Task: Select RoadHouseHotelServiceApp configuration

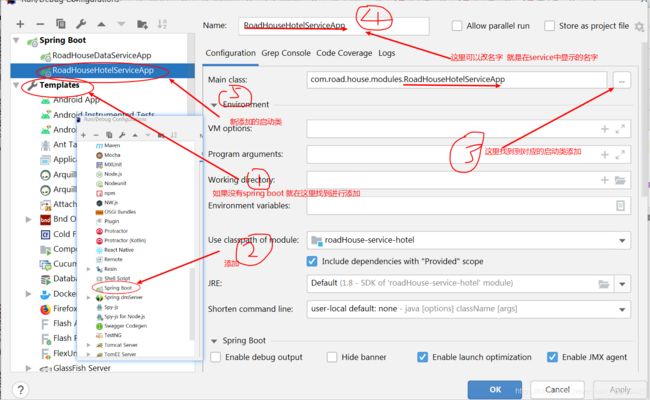Action: tap(103, 70)
